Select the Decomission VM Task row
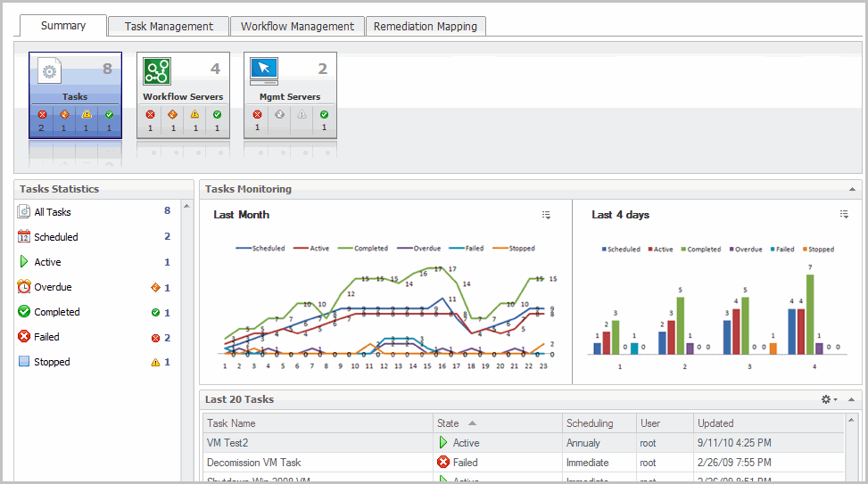The width and height of the screenshot is (868, 484). (x=254, y=463)
